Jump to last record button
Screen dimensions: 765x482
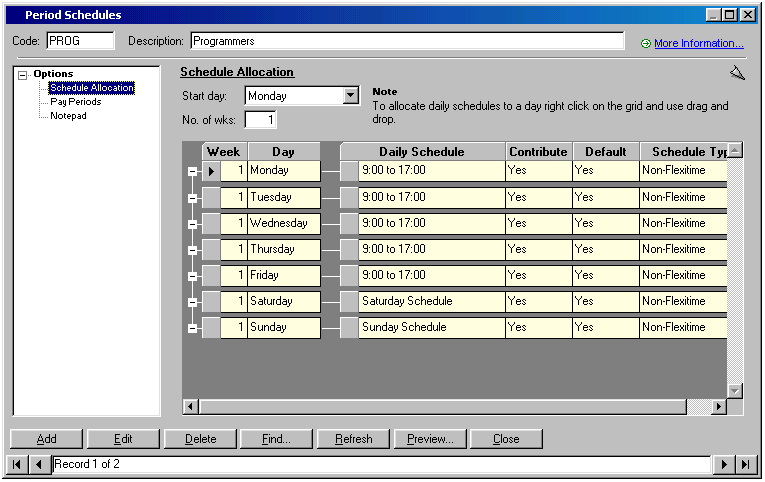coord(745,464)
